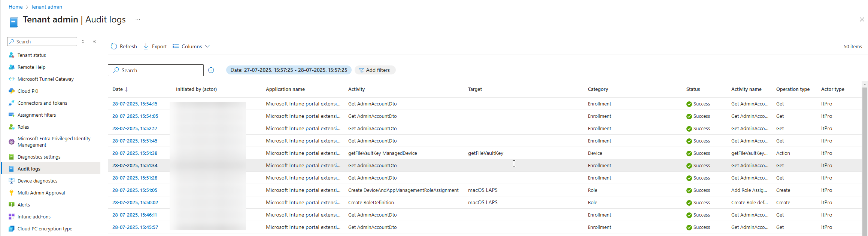The width and height of the screenshot is (868, 236).
Task: Click the Connectors and tokens icon
Action: 12,103
